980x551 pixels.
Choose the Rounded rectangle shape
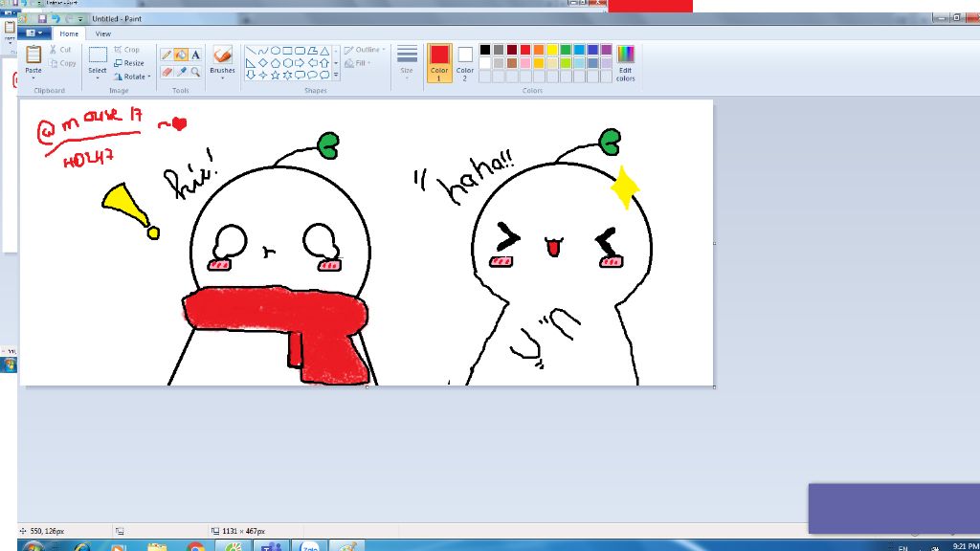[300, 51]
